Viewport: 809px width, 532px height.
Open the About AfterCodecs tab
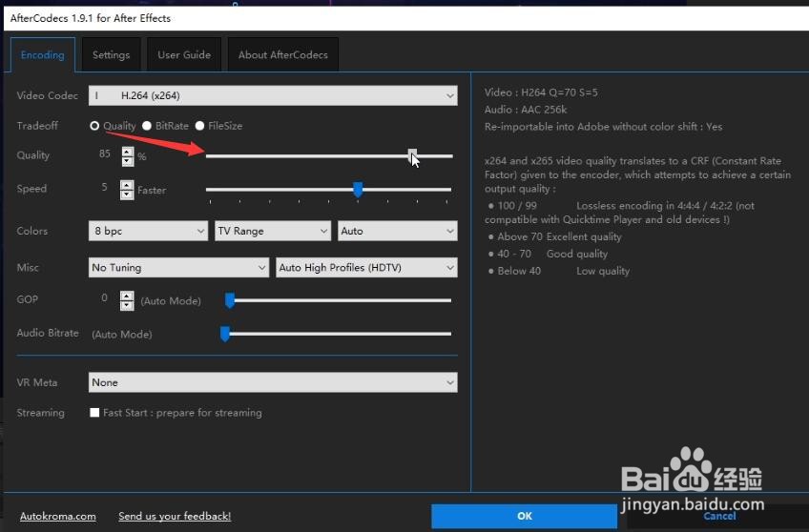coord(282,54)
